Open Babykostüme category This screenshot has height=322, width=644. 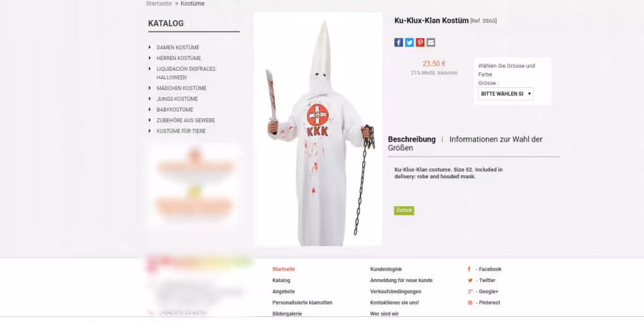[175, 109]
